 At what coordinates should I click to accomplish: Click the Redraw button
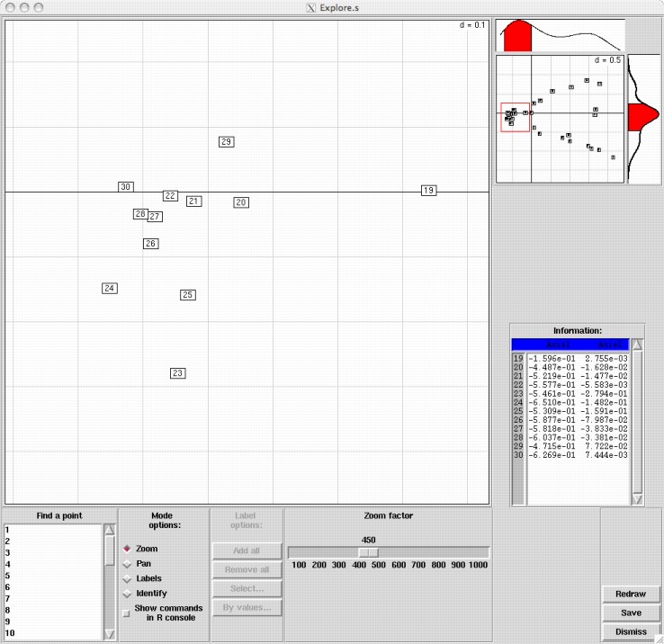click(x=631, y=595)
